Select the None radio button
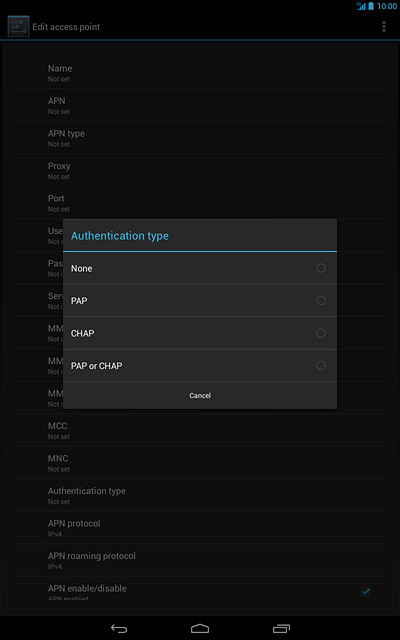 321,268
